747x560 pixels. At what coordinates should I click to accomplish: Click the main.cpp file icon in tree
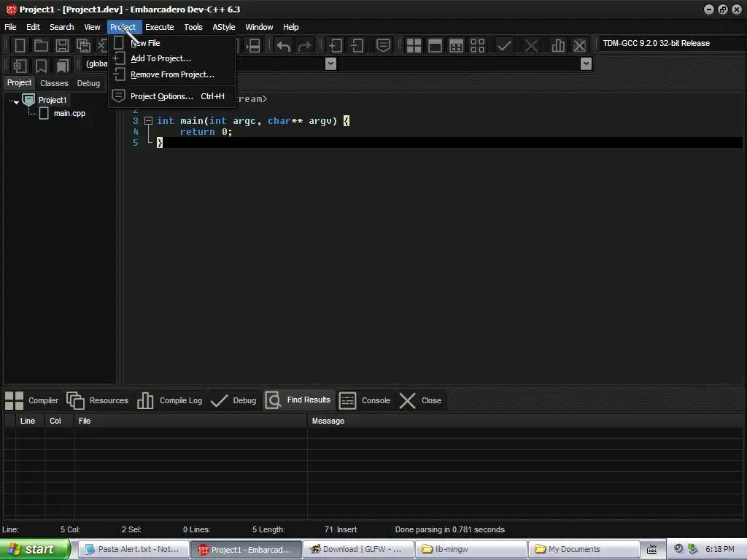tap(44, 113)
